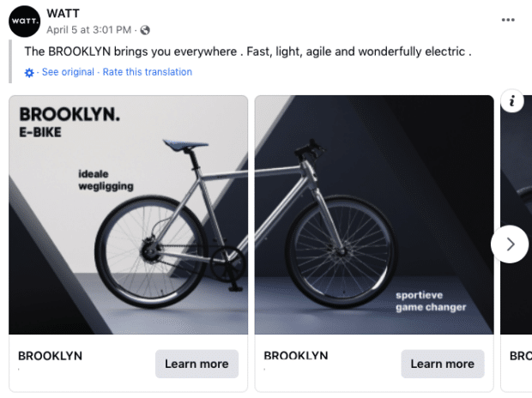Open the WATT page name link
This screenshot has height=398, width=532.
61,13
